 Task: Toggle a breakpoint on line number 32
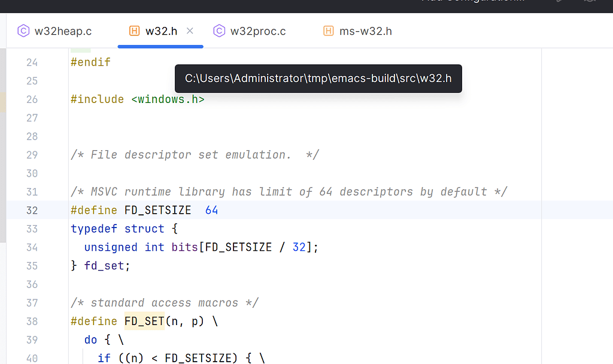[32, 210]
